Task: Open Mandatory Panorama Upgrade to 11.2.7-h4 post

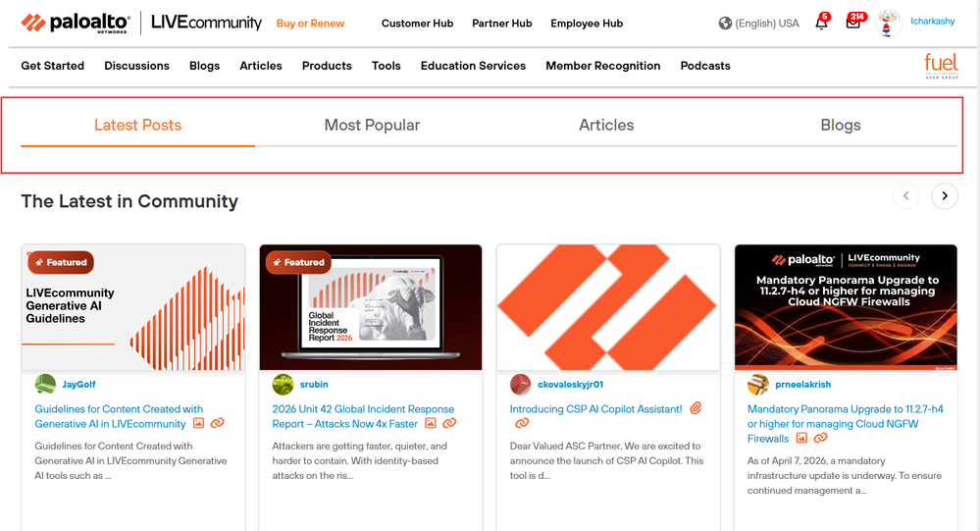Action: point(845,423)
